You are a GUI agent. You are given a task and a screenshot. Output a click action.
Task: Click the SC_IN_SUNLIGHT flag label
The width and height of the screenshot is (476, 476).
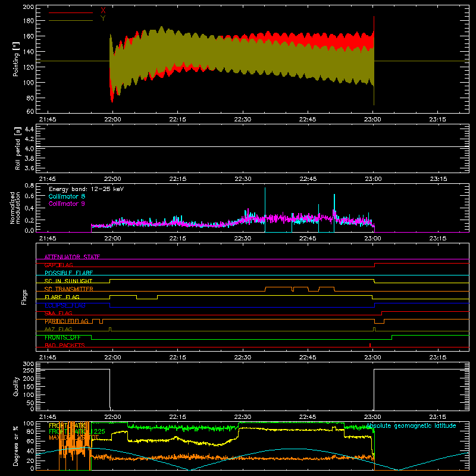pos(68,281)
